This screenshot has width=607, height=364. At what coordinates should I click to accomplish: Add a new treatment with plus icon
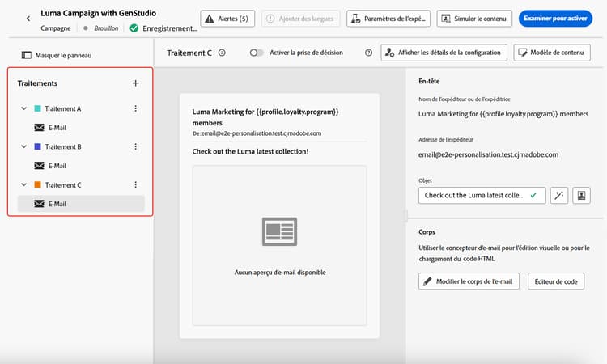point(135,83)
